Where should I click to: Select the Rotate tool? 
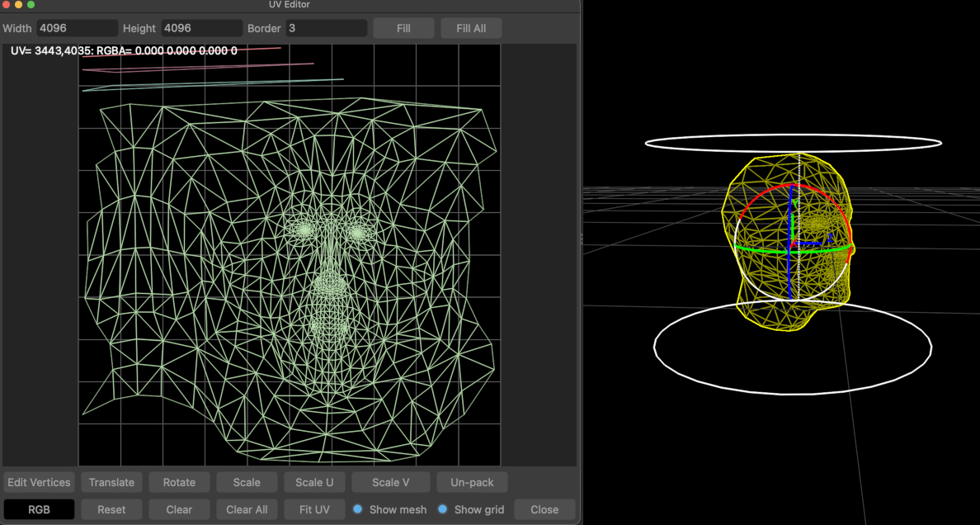pos(179,482)
